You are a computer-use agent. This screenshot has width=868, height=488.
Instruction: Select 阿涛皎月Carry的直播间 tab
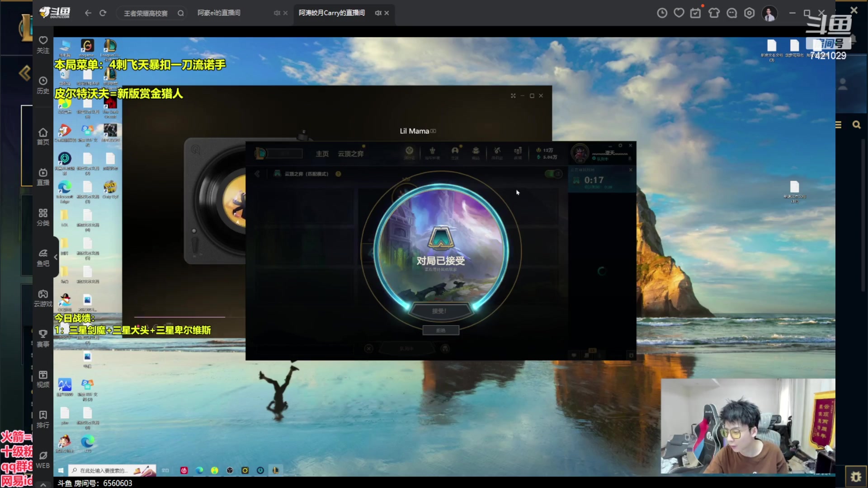(331, 13)
